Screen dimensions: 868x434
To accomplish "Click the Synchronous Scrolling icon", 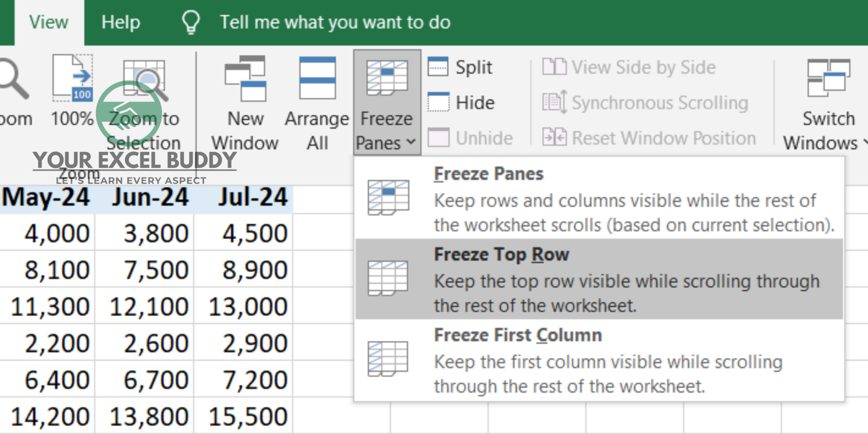I will (555, 102).
